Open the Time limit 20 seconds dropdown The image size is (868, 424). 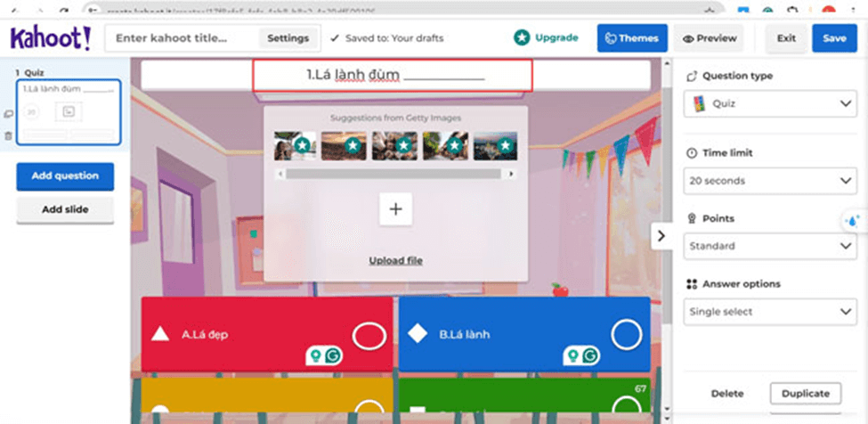(x=770, y=181)
